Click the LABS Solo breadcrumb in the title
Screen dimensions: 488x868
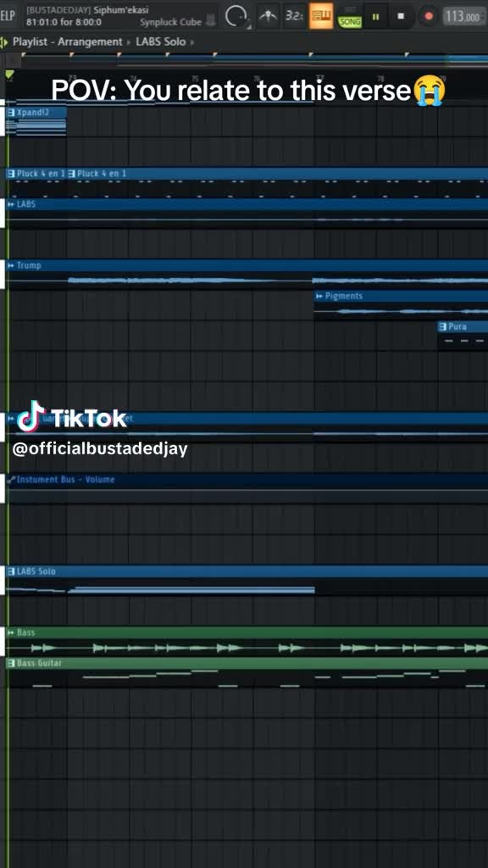(x=160, y=42)
